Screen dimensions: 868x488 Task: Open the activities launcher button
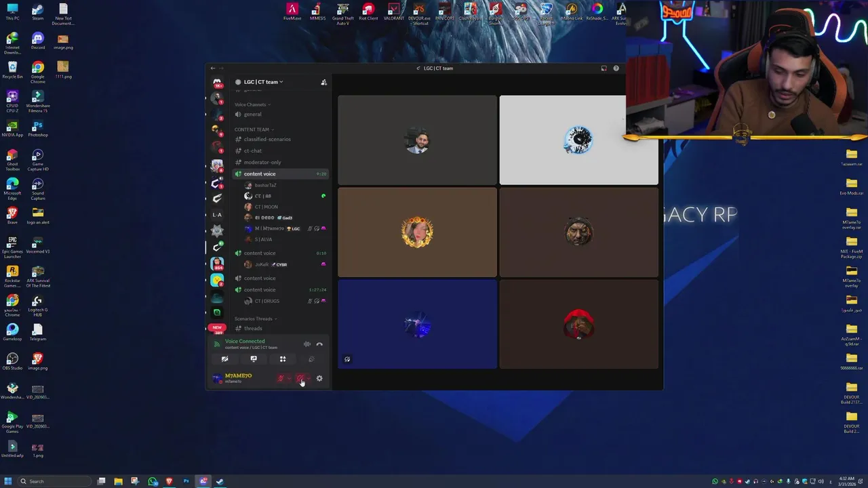click(283, 359)
